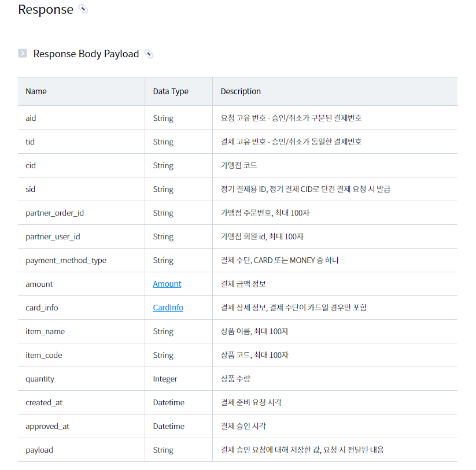Click the anchor link icon beside Response Body Payload

pyautogui.click(x=149, y=54)
